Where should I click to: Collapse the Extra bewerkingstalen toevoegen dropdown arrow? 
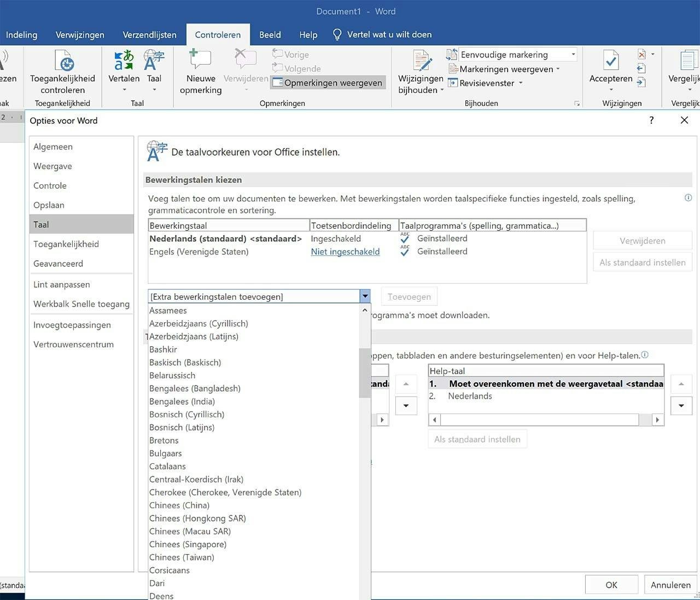click(x=365, y=296)
